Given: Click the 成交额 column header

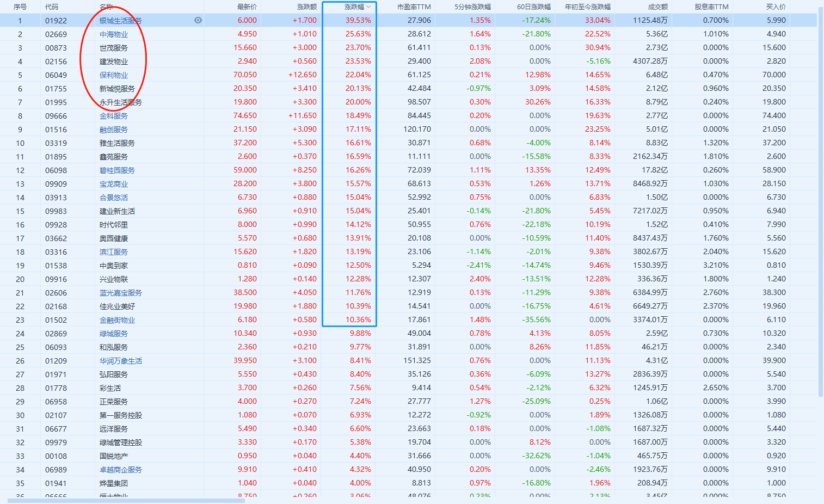Looking at the screenshot, I should [658, 7].
